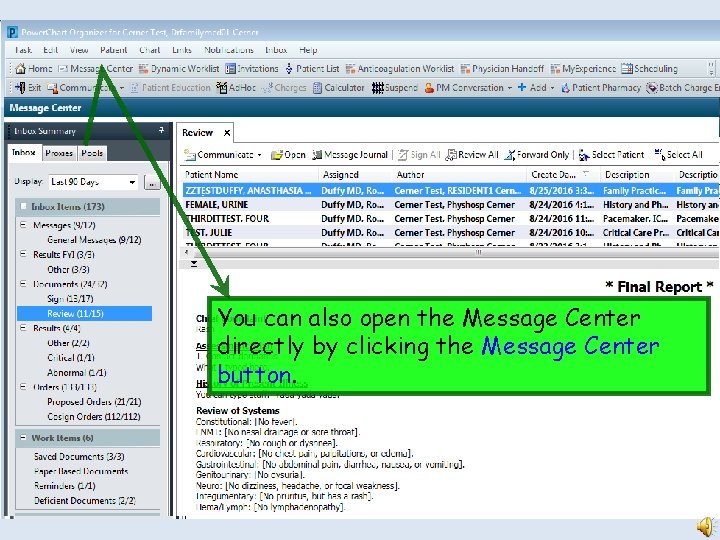Select the TEST, JULIE patient row
Viewport: 720px width, 540px height.
pyautogui.click(x=450, y=233)
